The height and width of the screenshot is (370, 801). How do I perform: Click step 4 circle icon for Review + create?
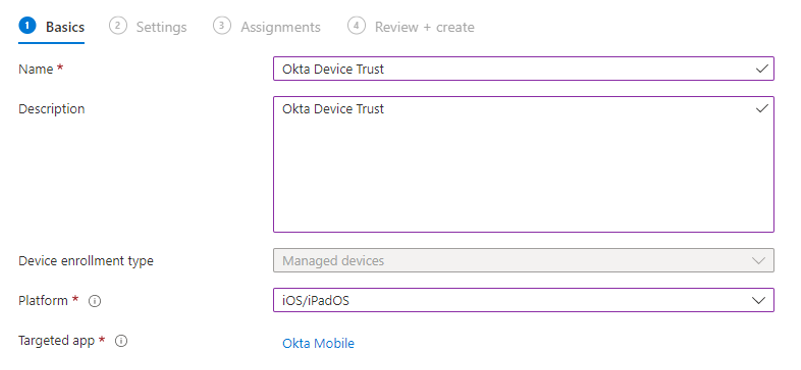[x=357, y=26]
